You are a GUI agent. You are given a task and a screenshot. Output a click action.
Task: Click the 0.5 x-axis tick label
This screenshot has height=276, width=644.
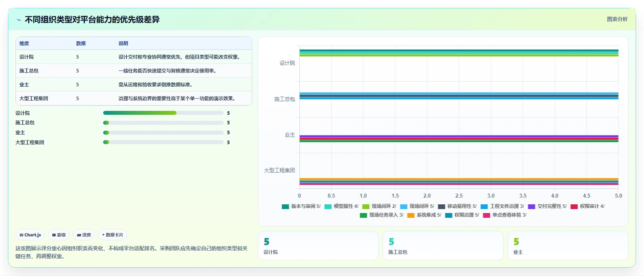(331, 196)
